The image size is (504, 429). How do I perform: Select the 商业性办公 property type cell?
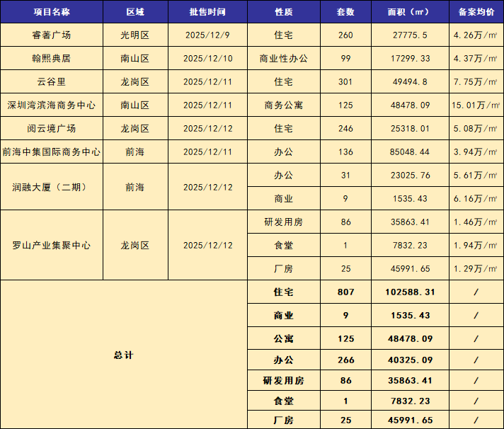pos(283,59)
